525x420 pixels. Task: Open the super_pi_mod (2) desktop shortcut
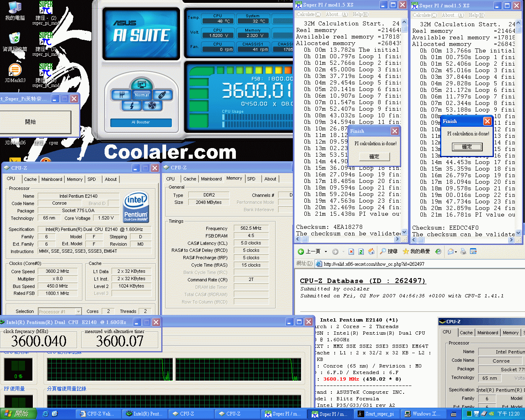pos(46,12)
